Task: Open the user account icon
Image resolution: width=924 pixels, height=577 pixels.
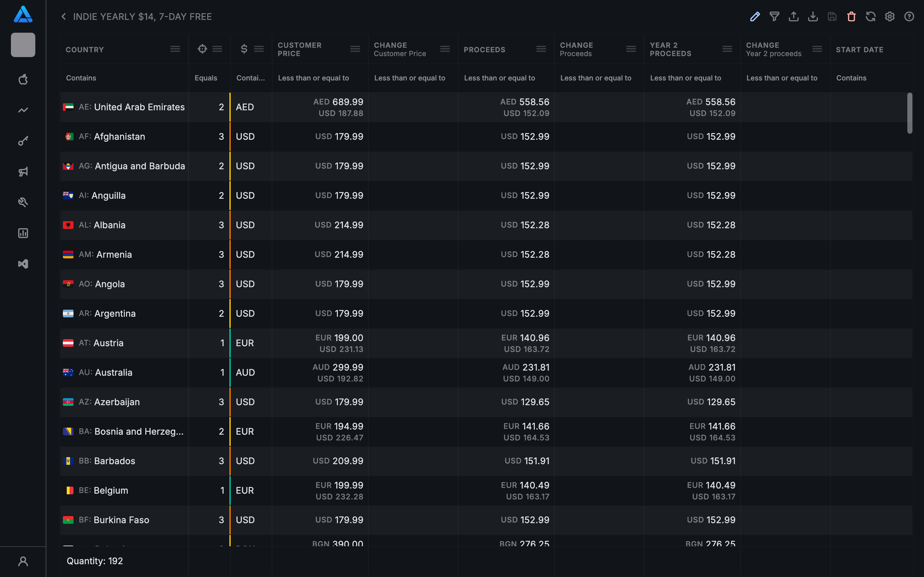Action: (x=23, y=561)
